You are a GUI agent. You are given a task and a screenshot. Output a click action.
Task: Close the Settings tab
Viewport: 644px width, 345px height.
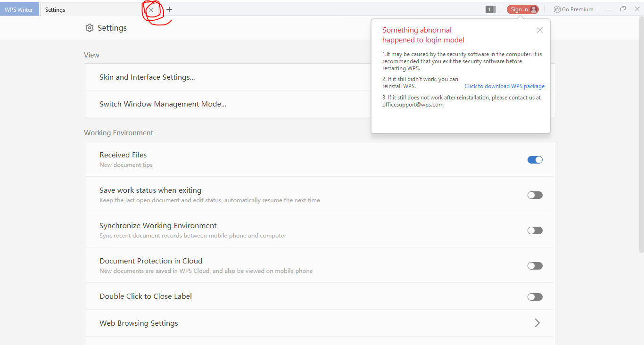151,9
